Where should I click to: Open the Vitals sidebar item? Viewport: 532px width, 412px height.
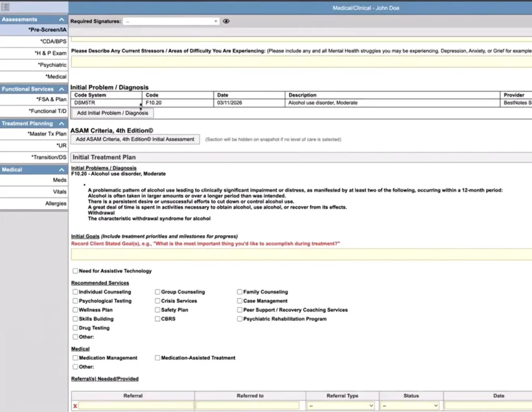tap(34, 192)
